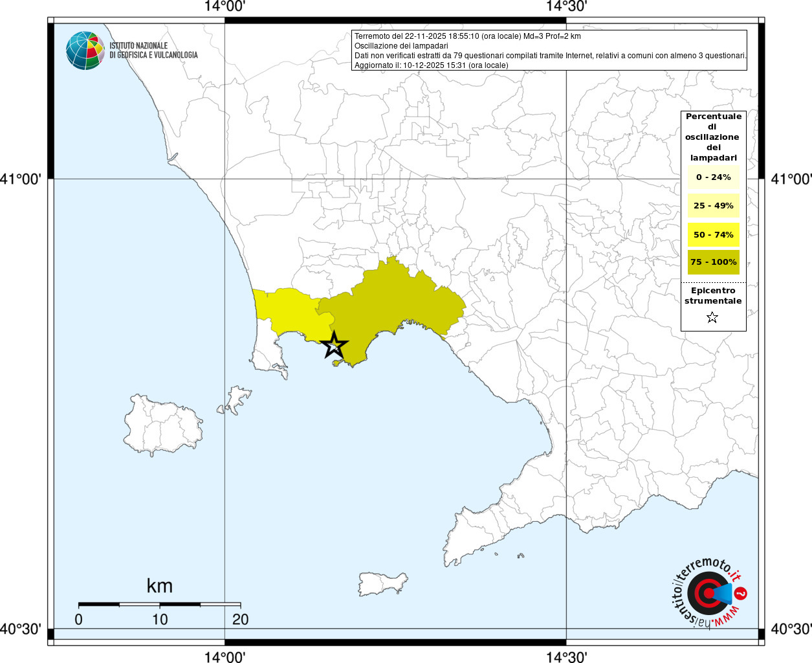The image size is (812, 663).
Task: Click the 'Percentuale di oscillazione dei lampadari' legend title
Action: [x=713, y=137]
